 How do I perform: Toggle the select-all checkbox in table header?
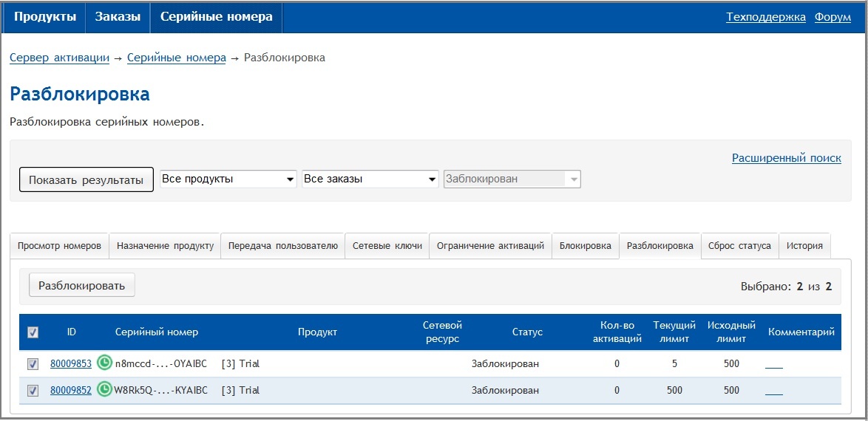(x=33, y=332)
